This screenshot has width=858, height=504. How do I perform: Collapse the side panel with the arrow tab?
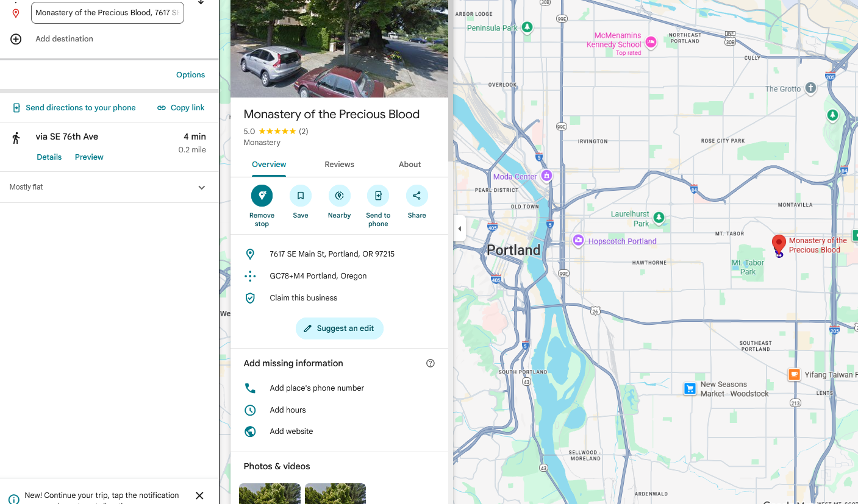point(460,229)
